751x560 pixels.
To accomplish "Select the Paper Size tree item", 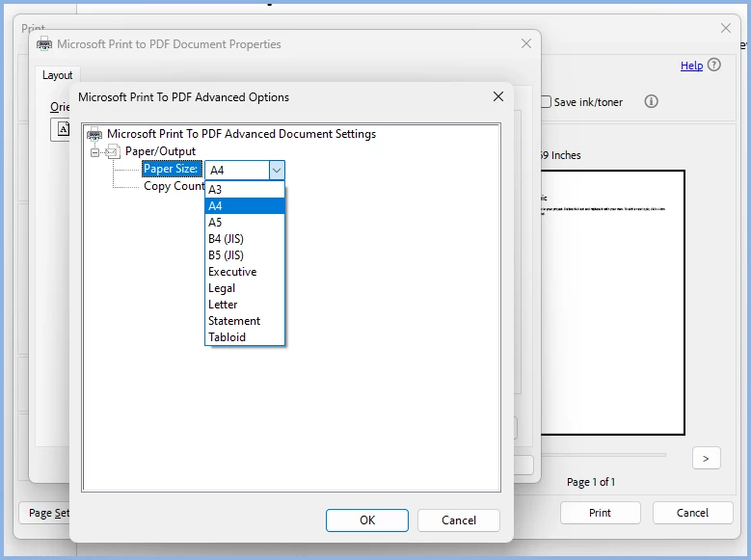I will click(x=172, y=169).
